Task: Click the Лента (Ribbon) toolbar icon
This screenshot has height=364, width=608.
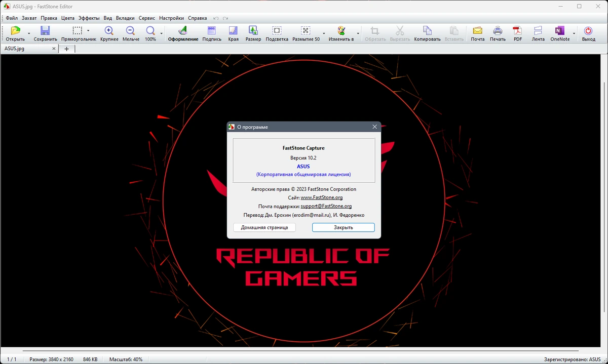Action: [x=538, y=30]
